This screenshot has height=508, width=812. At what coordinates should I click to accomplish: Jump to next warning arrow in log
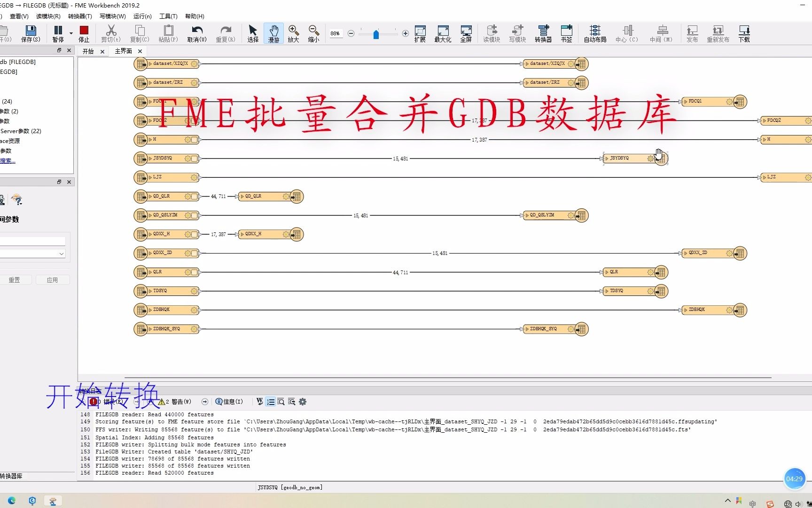pos(205,402)
